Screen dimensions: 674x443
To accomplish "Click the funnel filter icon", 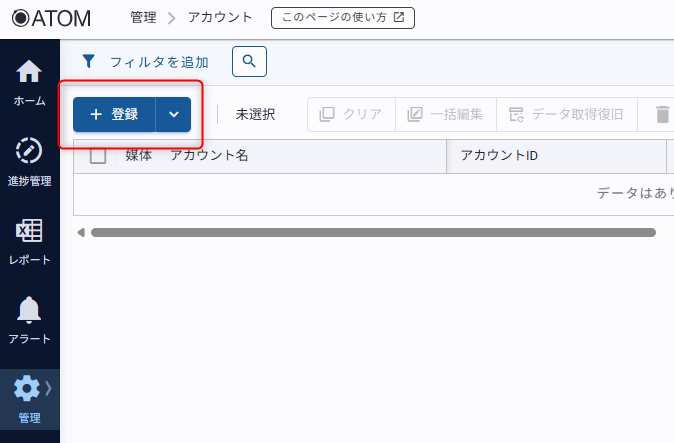I will 88,61.
